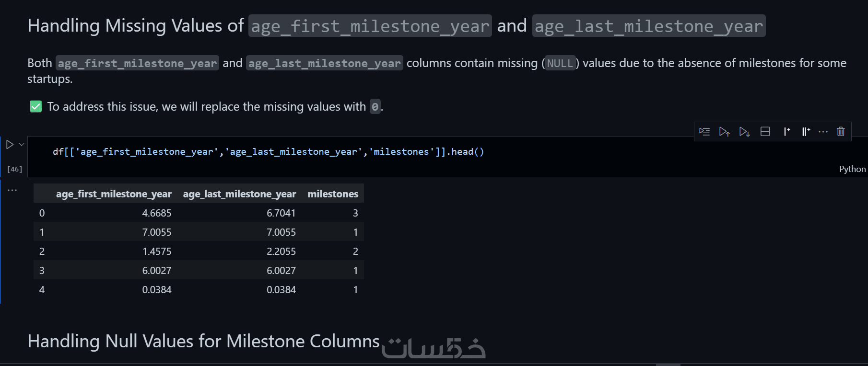Click the "Handling Null Values for Milestone Columns" heading
Image resolution: width=868 pixels, height=366 pixels.
click(203, 341)
